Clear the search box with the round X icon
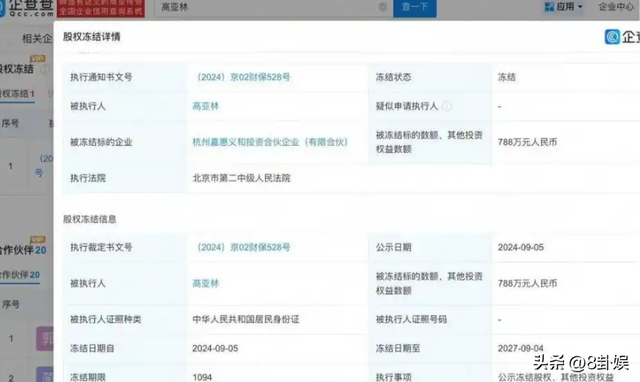The image size is (640, 382). pos(383,7)
